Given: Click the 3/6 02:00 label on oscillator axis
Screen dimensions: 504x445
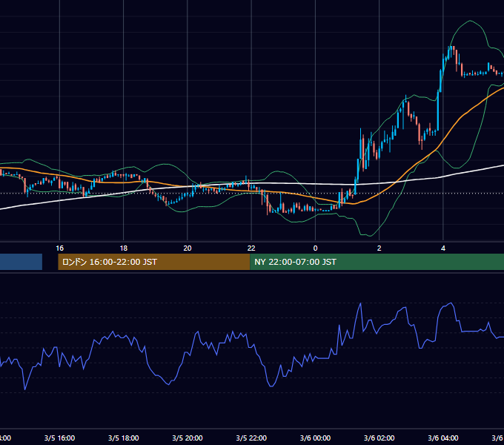Looking at the screenshot, I should 379,438.
